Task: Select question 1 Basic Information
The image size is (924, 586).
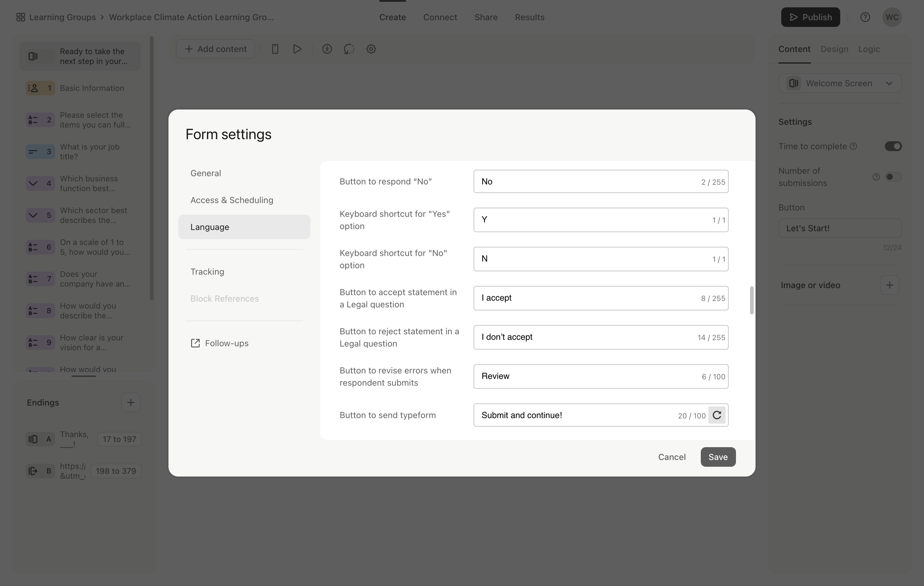Action: [80, 88]
